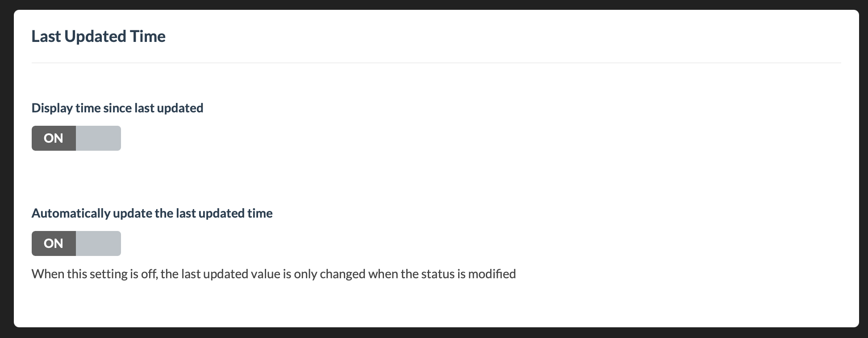Click the helper text beginning "When this setting is off"
Viewport: 868px width, 338px height.
tap(273, 274)
